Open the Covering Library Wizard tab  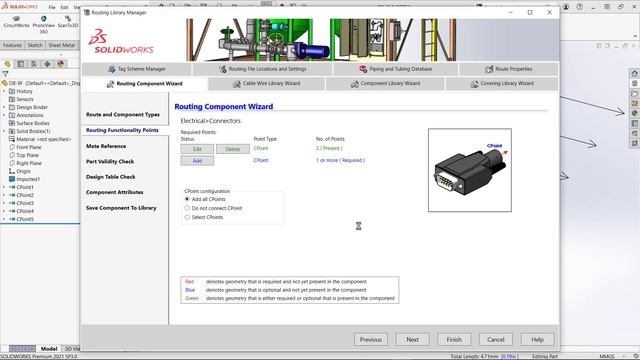pos(502,84)
